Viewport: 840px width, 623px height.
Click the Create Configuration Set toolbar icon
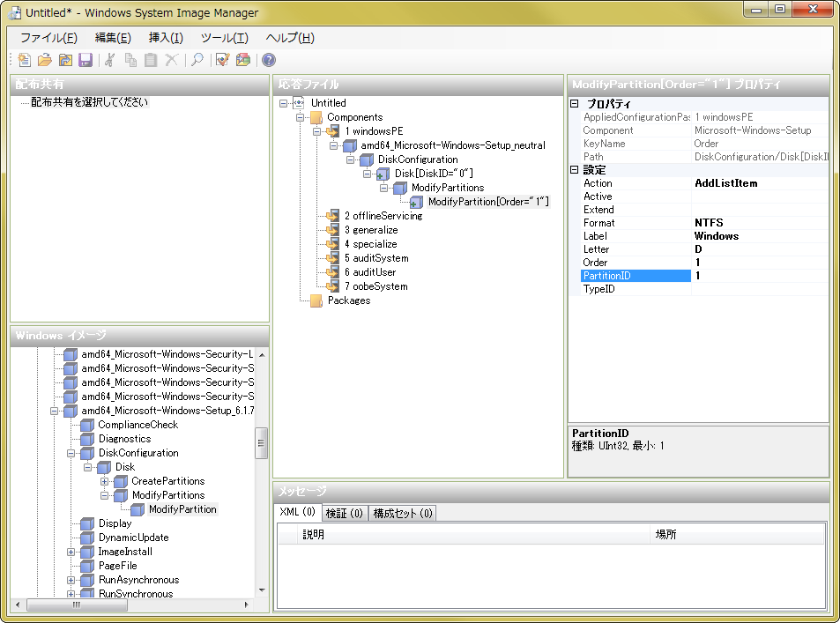pos(243,60)
